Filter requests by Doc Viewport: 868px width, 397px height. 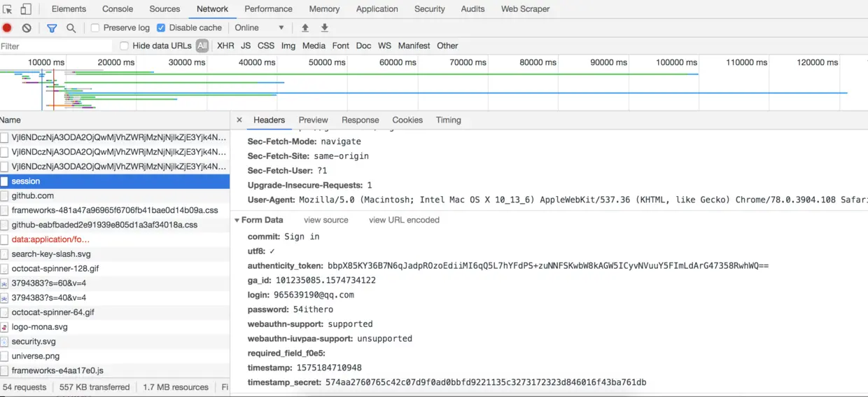pos(363,46)
